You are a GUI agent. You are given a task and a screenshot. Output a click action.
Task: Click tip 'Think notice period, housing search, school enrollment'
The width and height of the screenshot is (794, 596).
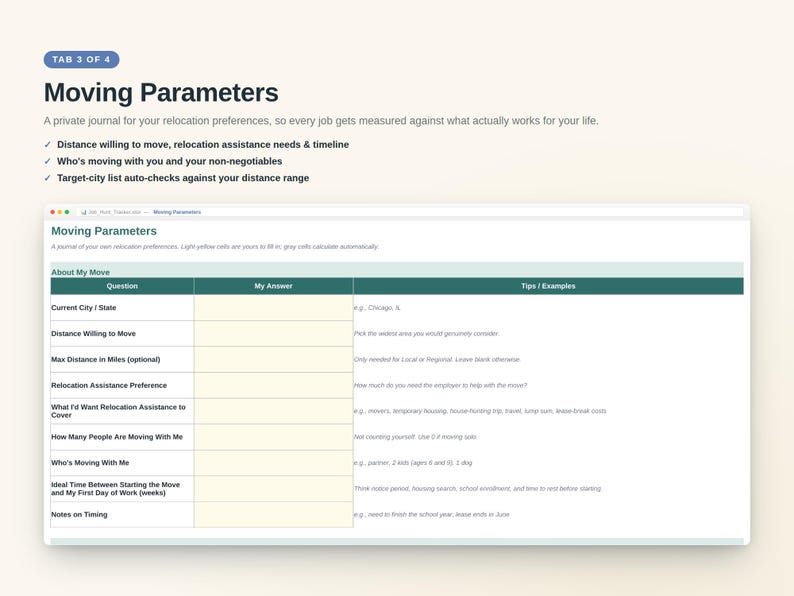click(478, 489)
